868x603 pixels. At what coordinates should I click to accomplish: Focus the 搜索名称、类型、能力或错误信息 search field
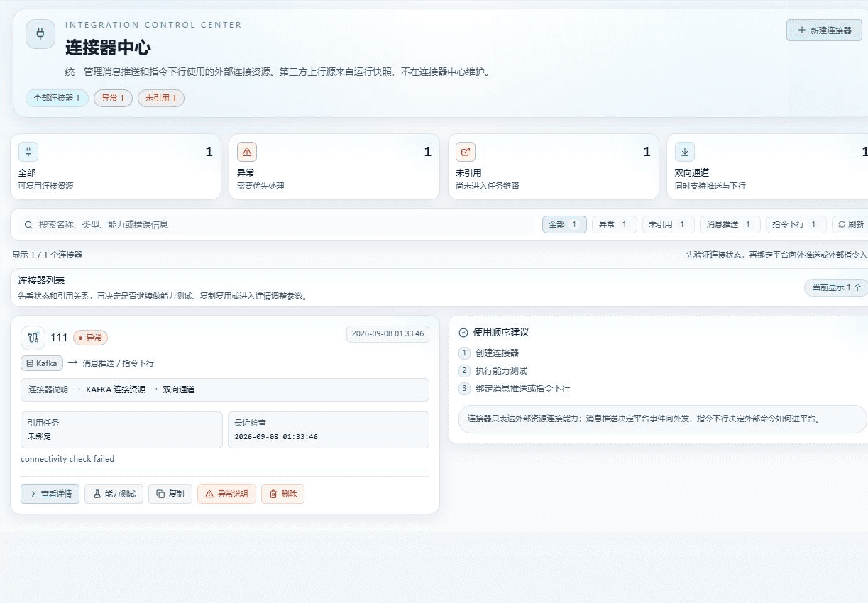277,225
